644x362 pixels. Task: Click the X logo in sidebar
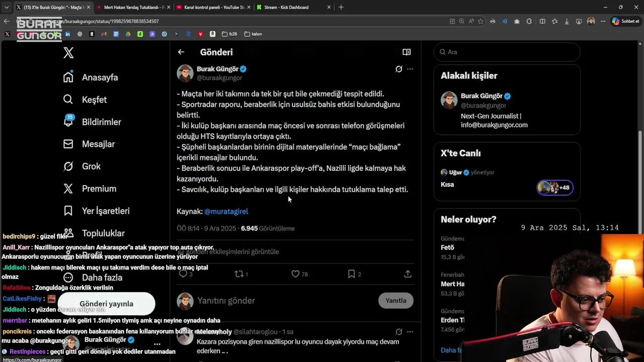point(68,53)
